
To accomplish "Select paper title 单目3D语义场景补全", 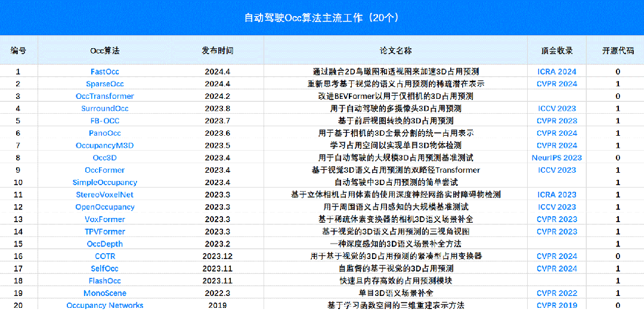I will (x=396, y=294).
